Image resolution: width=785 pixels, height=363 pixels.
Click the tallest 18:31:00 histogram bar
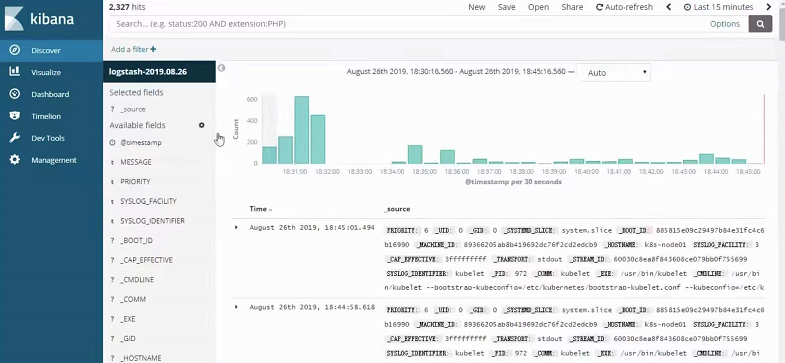coord(301,130)
